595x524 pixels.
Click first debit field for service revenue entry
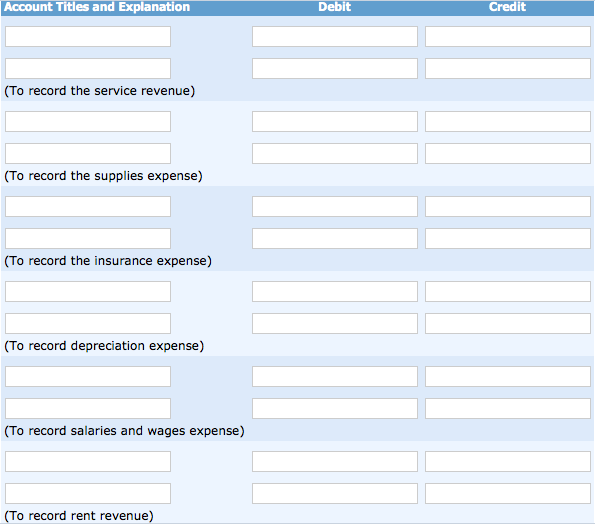(335, 36)
